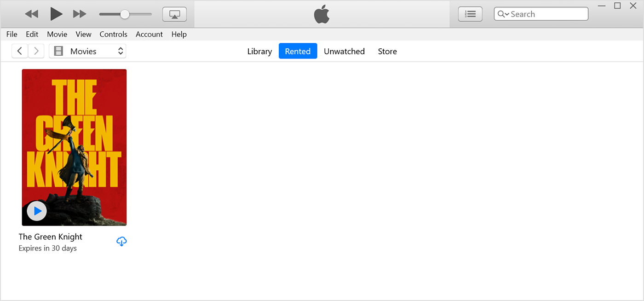644x301 pixels.
Task: Open the Movies media kind dropdown
Action: (87, 51)
